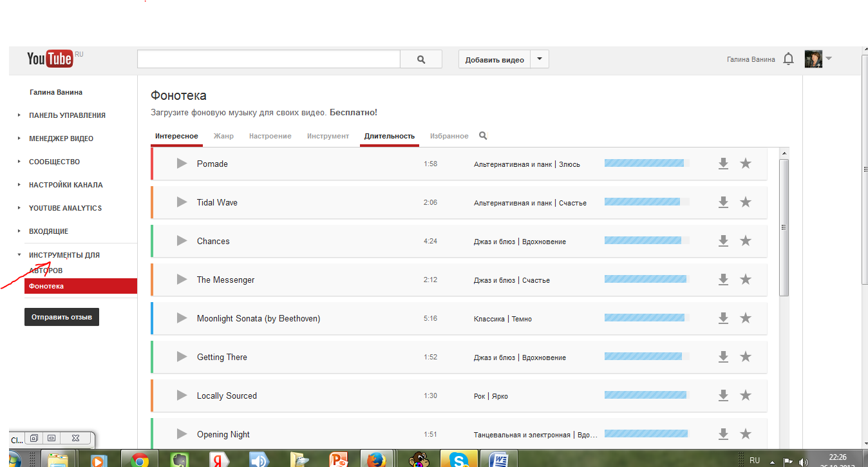The width and height of the screenshot is (868, 467).
Task: Play the Locally Sourced track
Action: coord(182,396)
